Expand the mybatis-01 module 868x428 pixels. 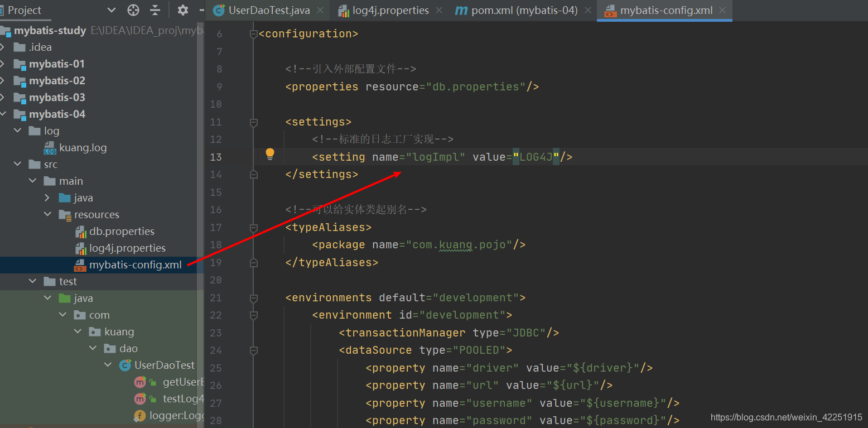tap(3, 64)
